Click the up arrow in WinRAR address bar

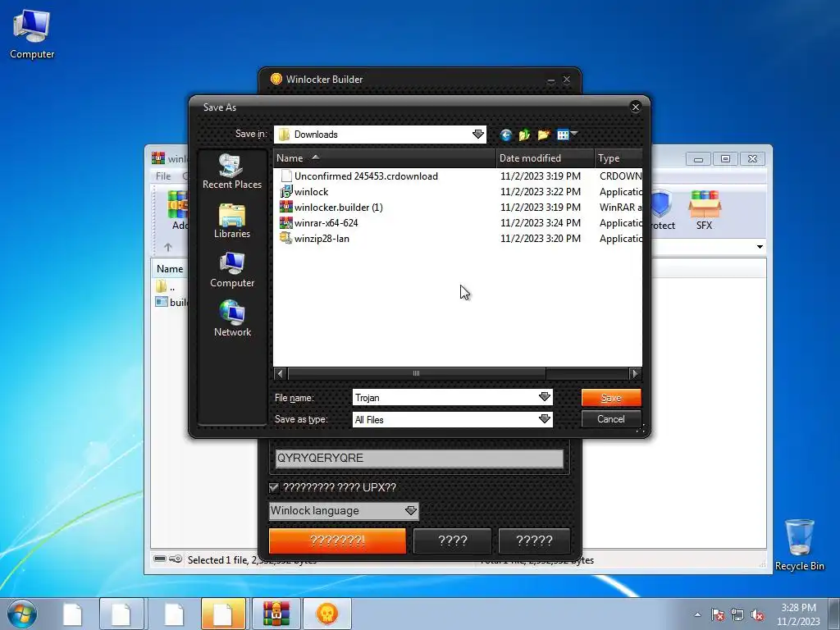point(167,247)
